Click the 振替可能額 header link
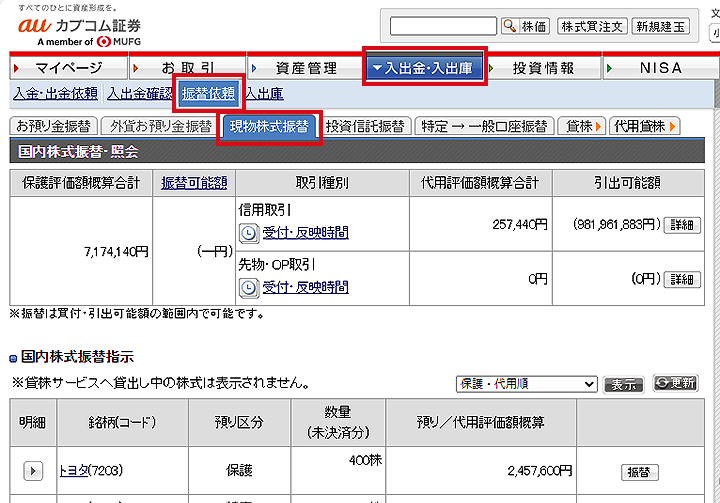Screen dimensions: 720x503 pos(194,183)
